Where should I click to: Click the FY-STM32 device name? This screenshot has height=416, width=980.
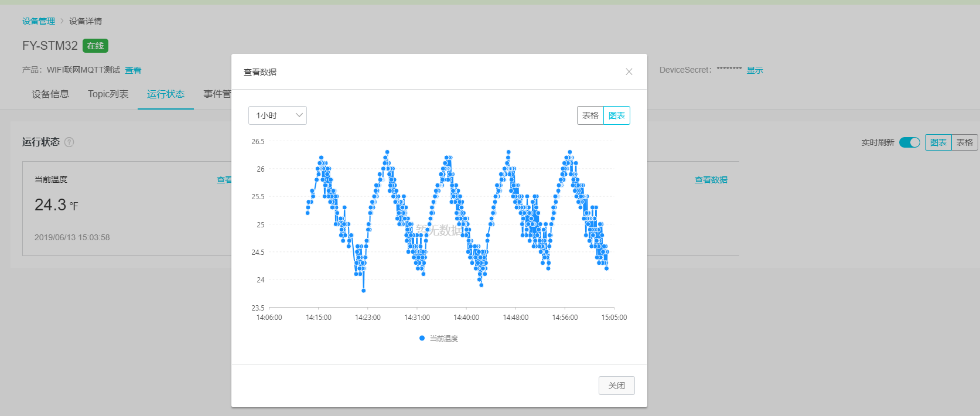point(50,46)
